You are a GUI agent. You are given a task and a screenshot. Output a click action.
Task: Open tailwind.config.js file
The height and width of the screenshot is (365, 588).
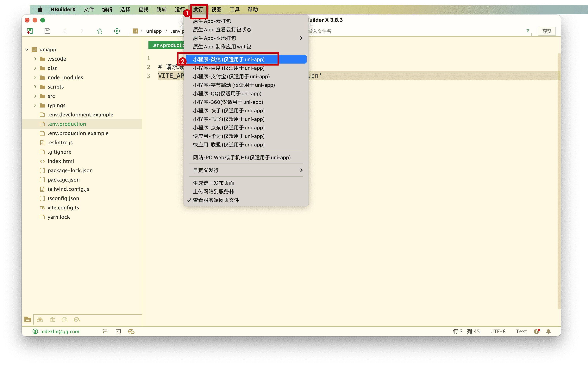tap(68, 189)
